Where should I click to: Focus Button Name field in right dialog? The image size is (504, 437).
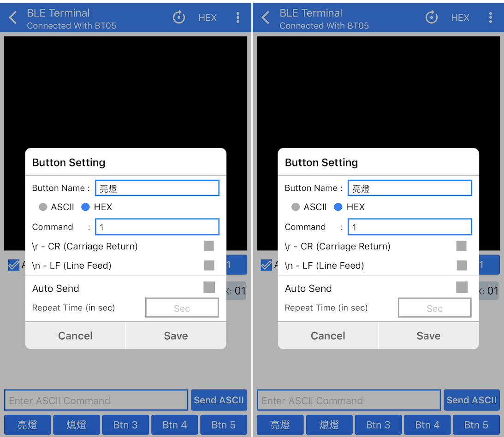coord(410,188)
